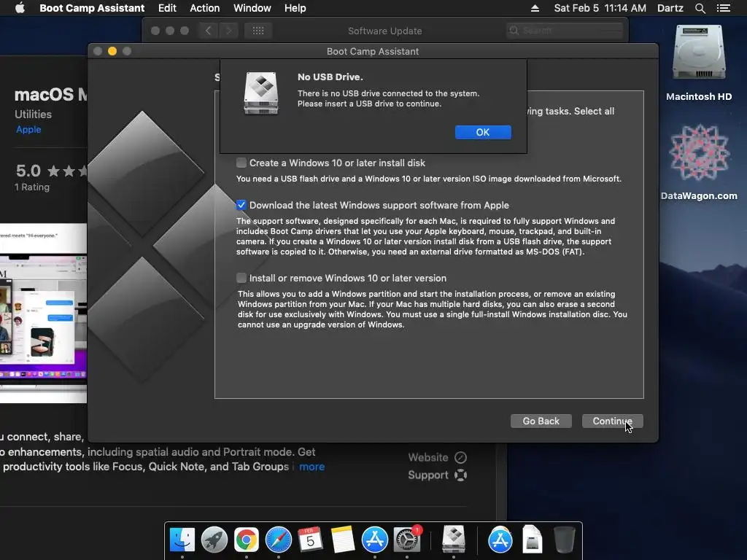Screen dimensions: 747x560
Task: Click the Support link in App Store
Action: tap(437, 475)
